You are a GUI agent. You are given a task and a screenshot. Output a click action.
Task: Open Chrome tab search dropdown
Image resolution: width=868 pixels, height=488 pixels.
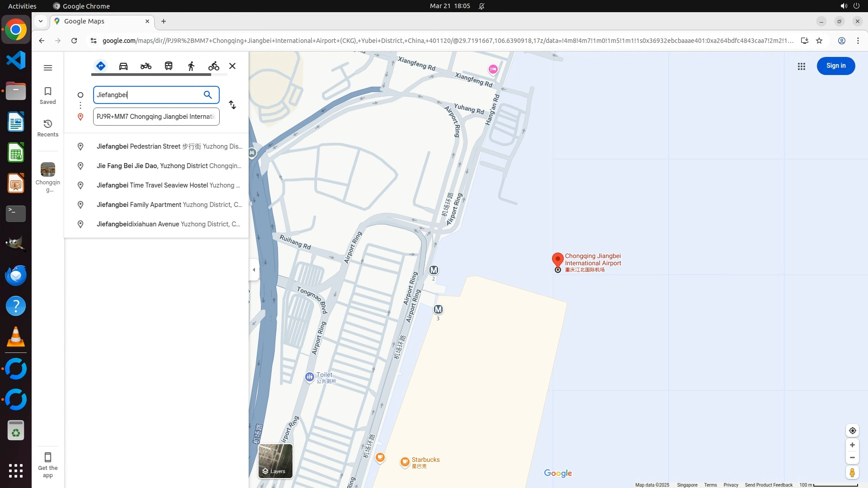click(41, 21)
